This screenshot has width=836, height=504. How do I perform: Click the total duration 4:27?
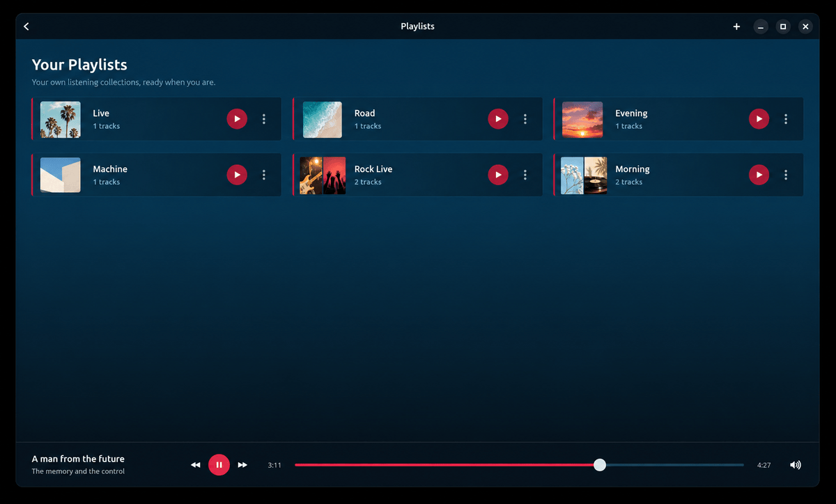pos(764,465)
